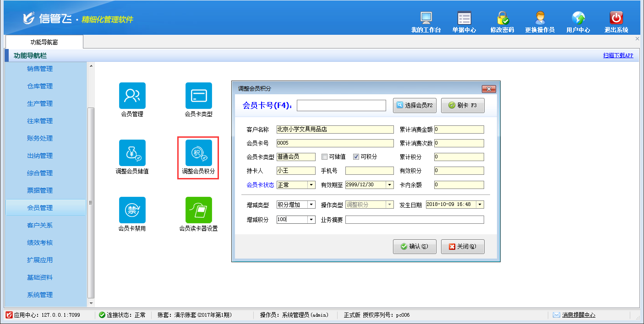This screenshot has height=324, width=644.
Task: Open 我的工作台 workbench icon
Action: tap(426, 18)
